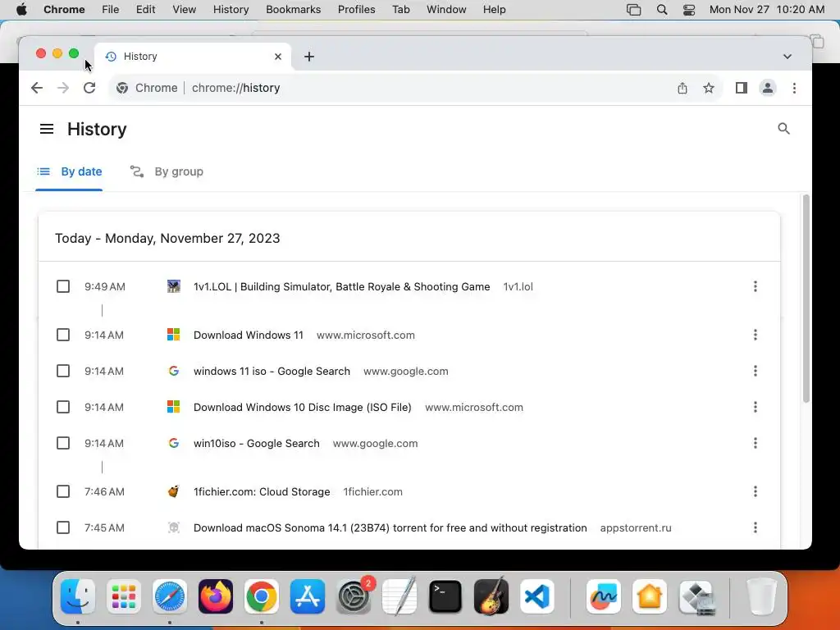Viewport: 840px width, 630px height.
Task: Switch to the By group tab
Action: pos(167,172)
